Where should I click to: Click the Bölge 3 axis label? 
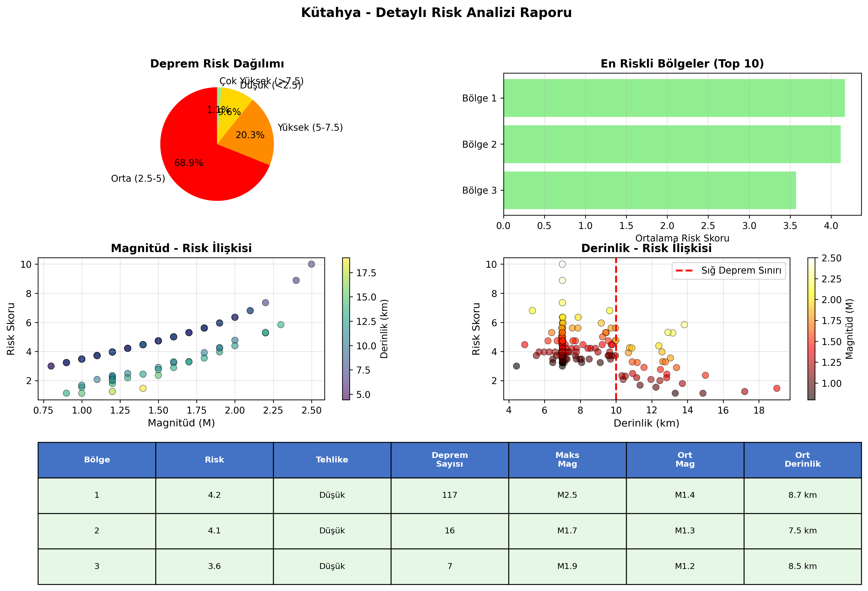(x=480, y=190)
